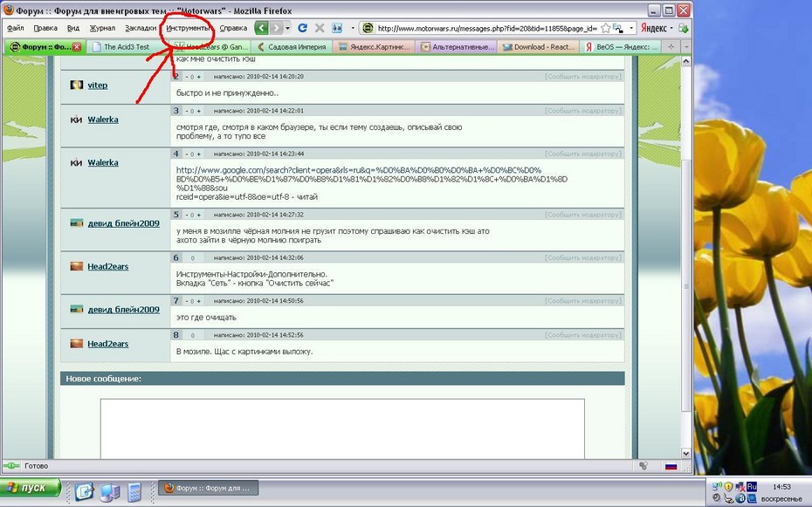Click the icon right of the bookmark star
The width and height of the screenshot is (812, 507).
(x=618, y=28)
